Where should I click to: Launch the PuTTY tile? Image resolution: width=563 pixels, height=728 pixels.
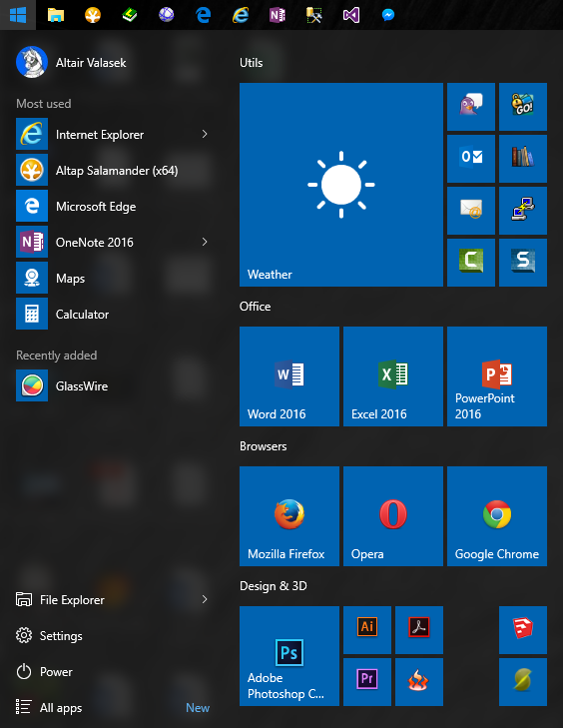(x=523, y=211)
